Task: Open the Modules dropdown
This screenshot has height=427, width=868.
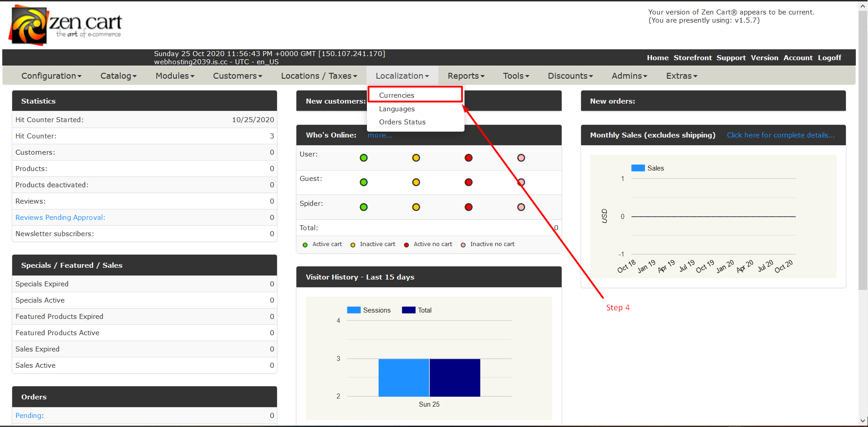Action: point(175,76)
